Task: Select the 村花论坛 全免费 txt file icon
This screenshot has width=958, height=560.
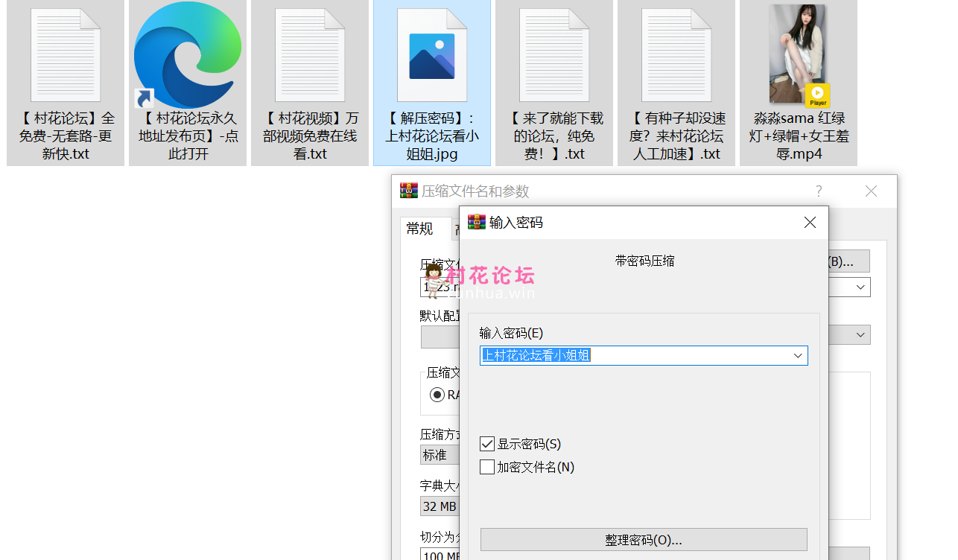Action: click(66, 55)
